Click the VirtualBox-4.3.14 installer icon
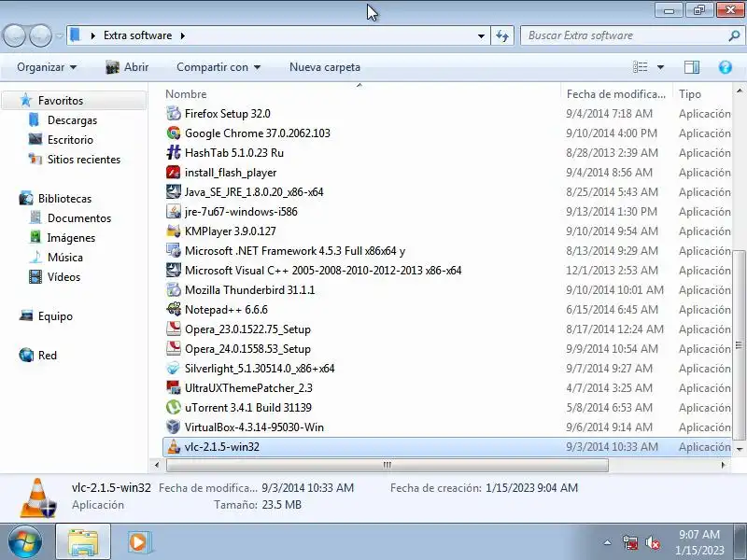Viewport: 747px width, 560px height. click(x=174, y=427)
